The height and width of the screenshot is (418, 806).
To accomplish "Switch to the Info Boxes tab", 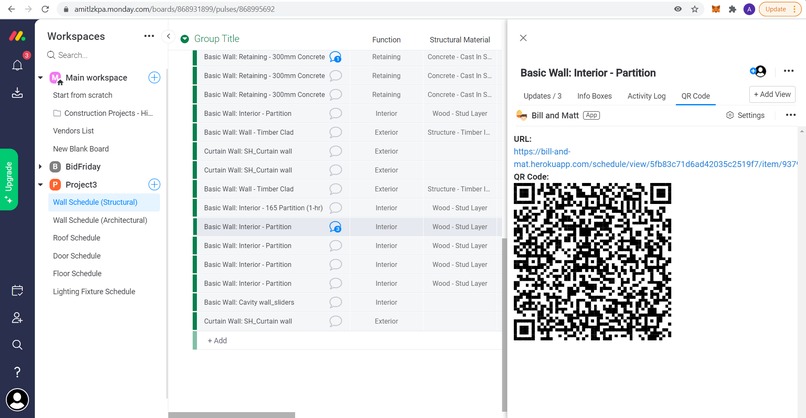I will click(594, 96).
